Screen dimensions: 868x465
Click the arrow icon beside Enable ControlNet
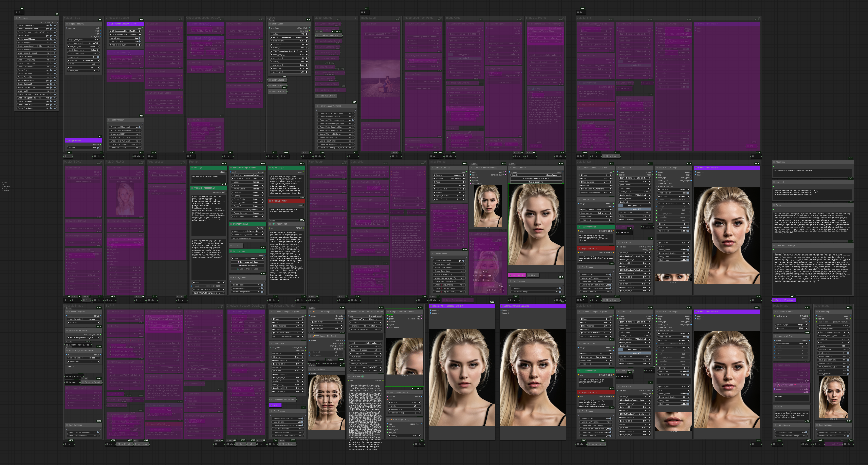click(x=54, y=77)
